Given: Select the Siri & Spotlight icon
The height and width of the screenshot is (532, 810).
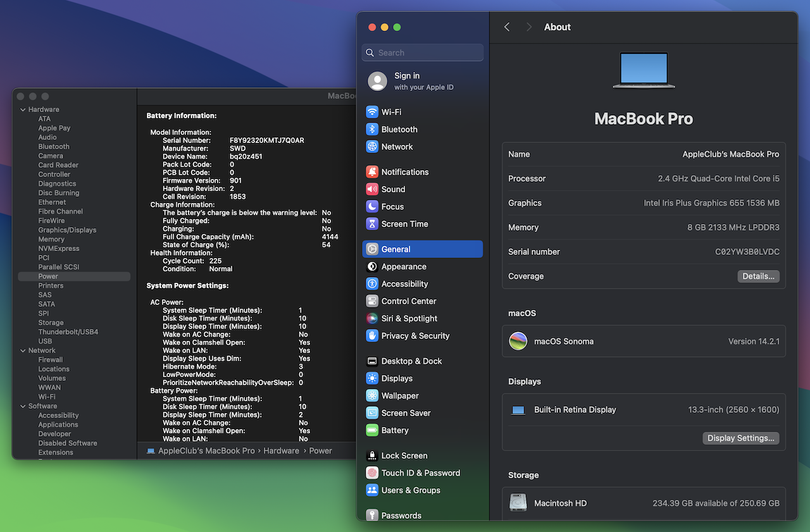Looking at the screenshot, I should [372, 319].
